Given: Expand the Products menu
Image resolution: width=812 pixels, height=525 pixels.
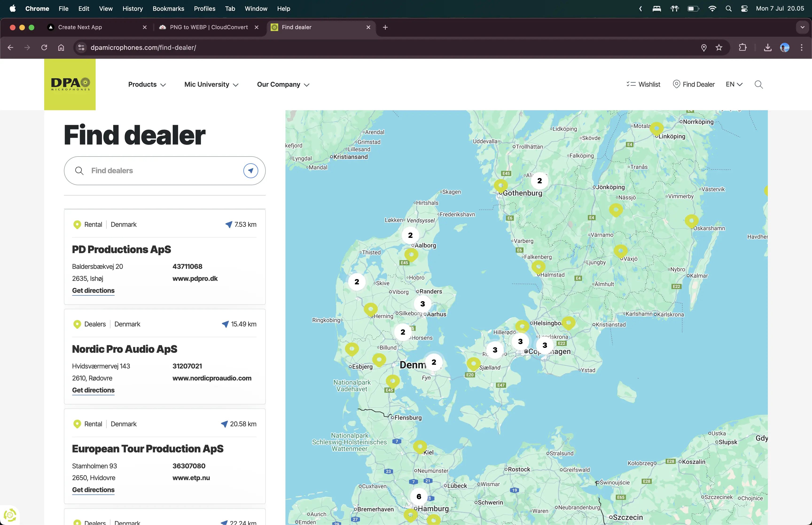Looking at the screenshot, I should [147, 85].
